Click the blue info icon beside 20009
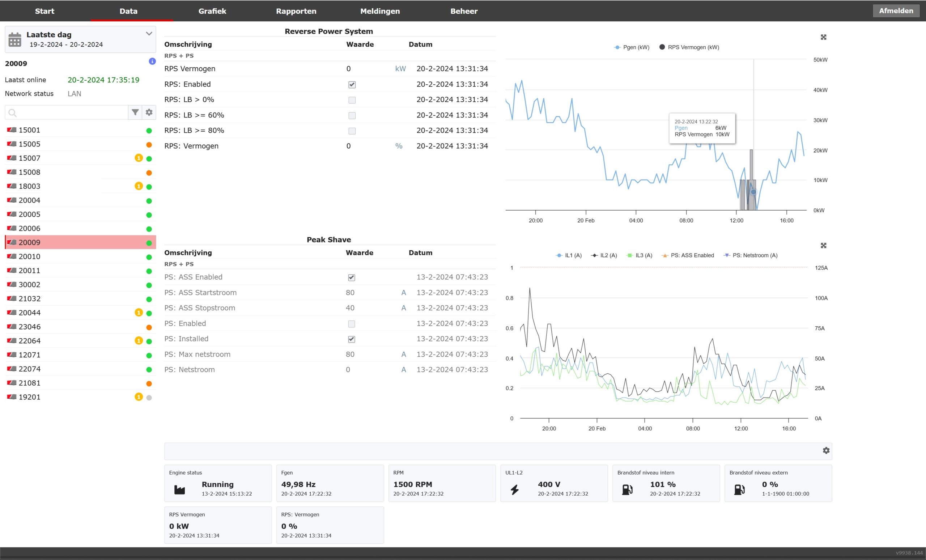The height and width of the screenshot is (560, 926). click(152, 61)
